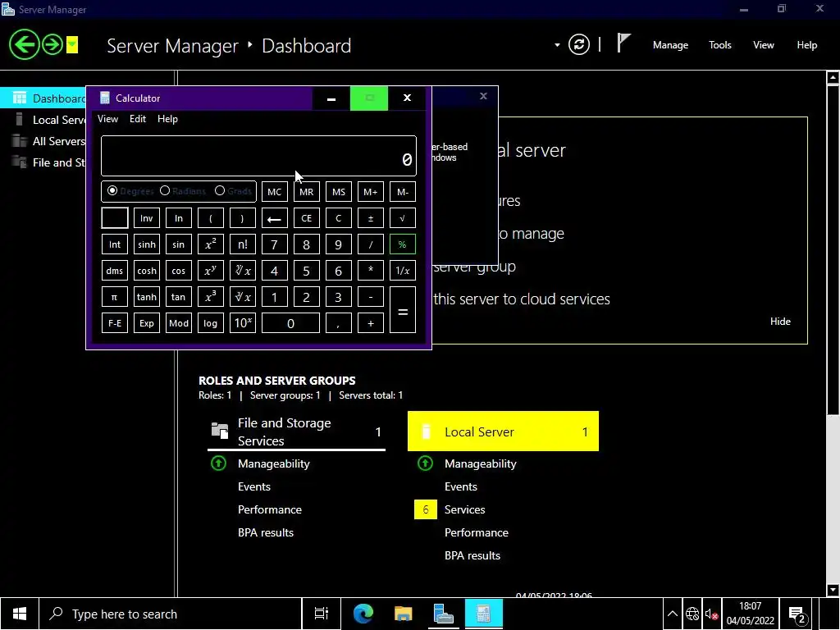The image size is (840, 630).
Task: Click the number 7 key
Action: 274,244
